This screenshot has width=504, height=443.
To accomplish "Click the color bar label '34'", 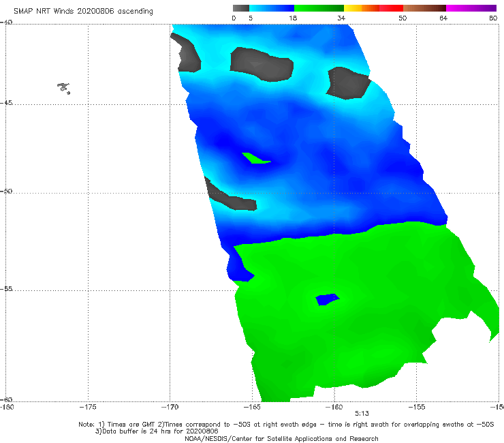I will click(x=341, y=18).
